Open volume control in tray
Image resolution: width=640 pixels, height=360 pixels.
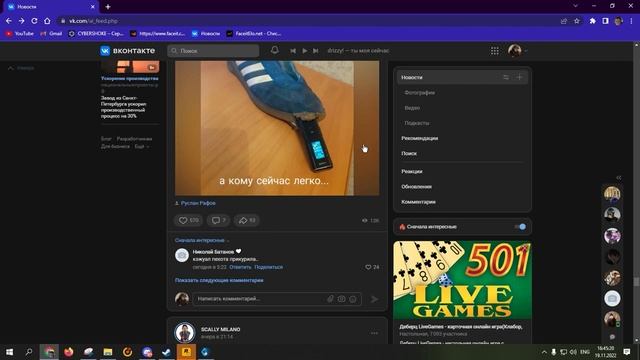click(x=573, y=352)
